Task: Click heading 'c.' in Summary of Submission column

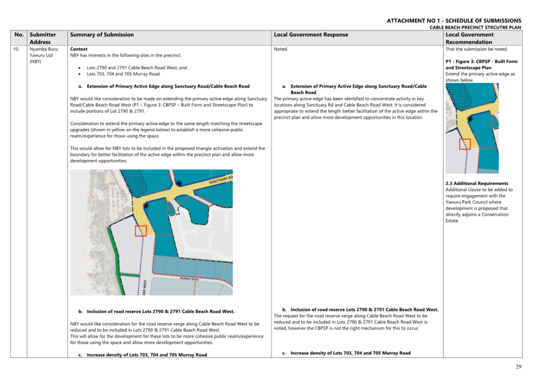Action: (x=143, y=355)
